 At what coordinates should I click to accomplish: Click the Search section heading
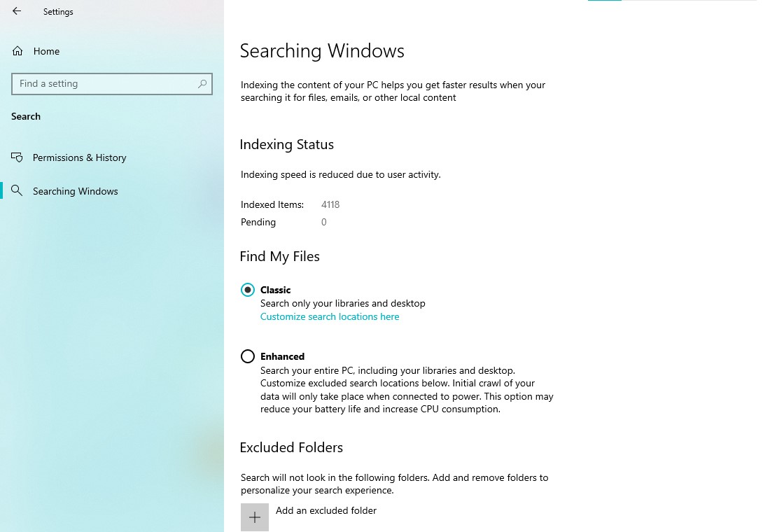pos(26,116)
